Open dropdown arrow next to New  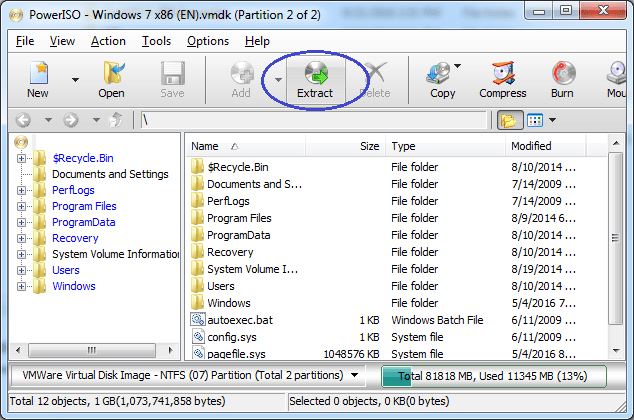tap(75, 80)
